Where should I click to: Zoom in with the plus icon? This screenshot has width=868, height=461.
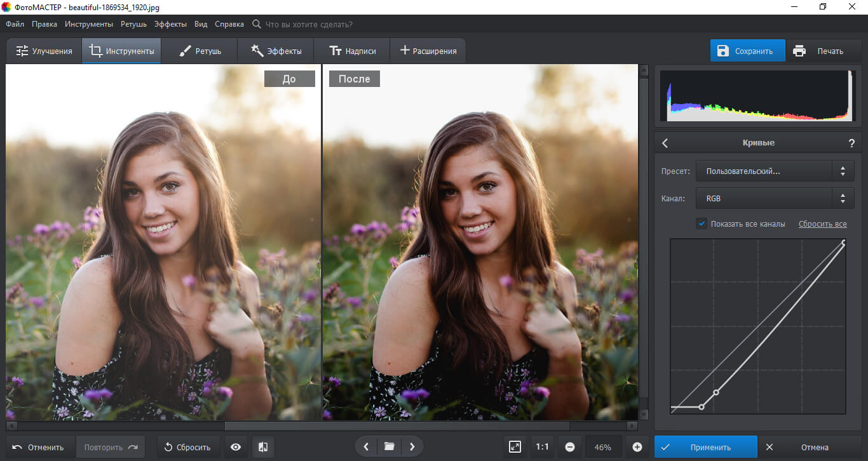637,447
